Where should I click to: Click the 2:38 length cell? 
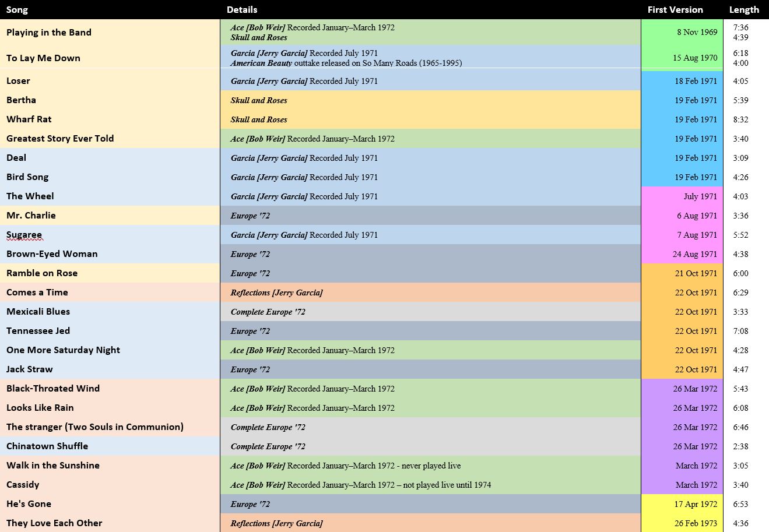pos(746,446)
